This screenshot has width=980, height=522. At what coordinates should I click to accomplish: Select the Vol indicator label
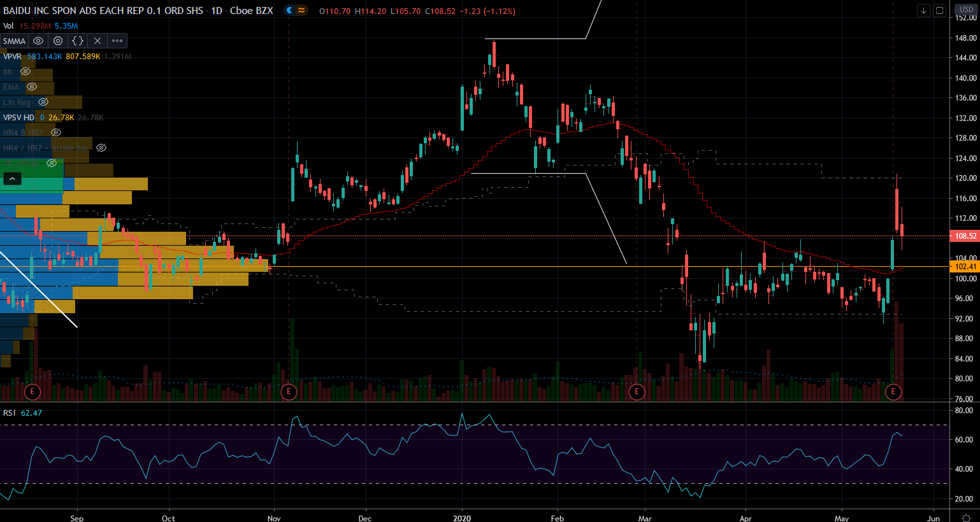pyautogui.click(x=8, y=26)
